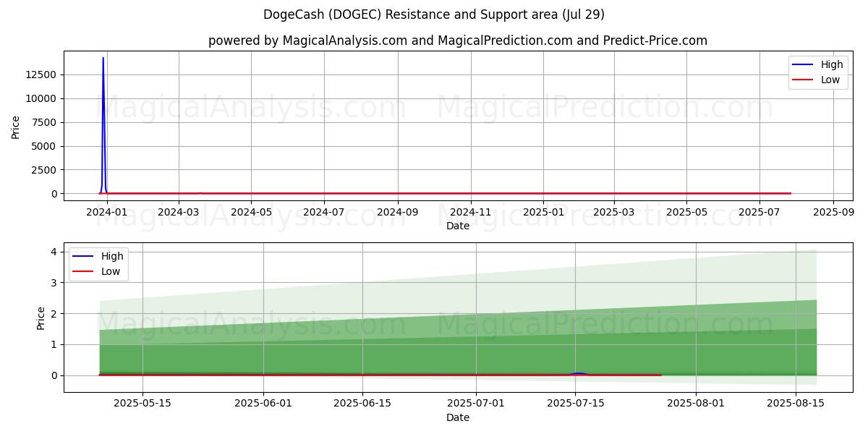
Task: Click the chart title 'DogeCash (DOGEC) Resistance and Support area (Jul 29)'
Action: [x=434, y=14]
